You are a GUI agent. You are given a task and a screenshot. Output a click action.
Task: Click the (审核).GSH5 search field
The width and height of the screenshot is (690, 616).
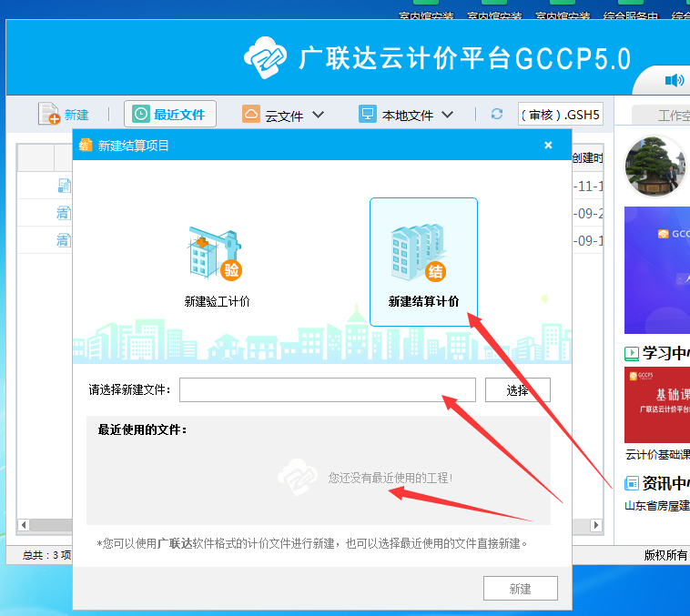click(560, 115)
